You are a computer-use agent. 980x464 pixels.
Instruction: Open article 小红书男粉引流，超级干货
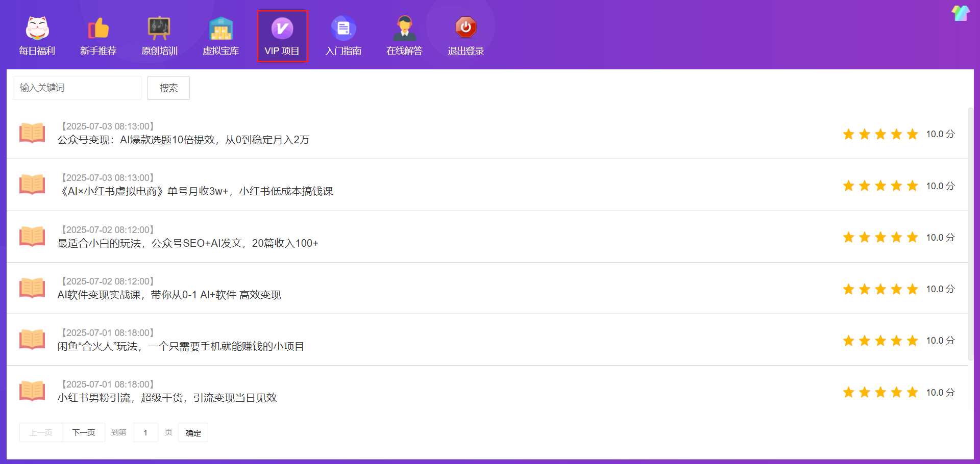click(x=167, y=398)
